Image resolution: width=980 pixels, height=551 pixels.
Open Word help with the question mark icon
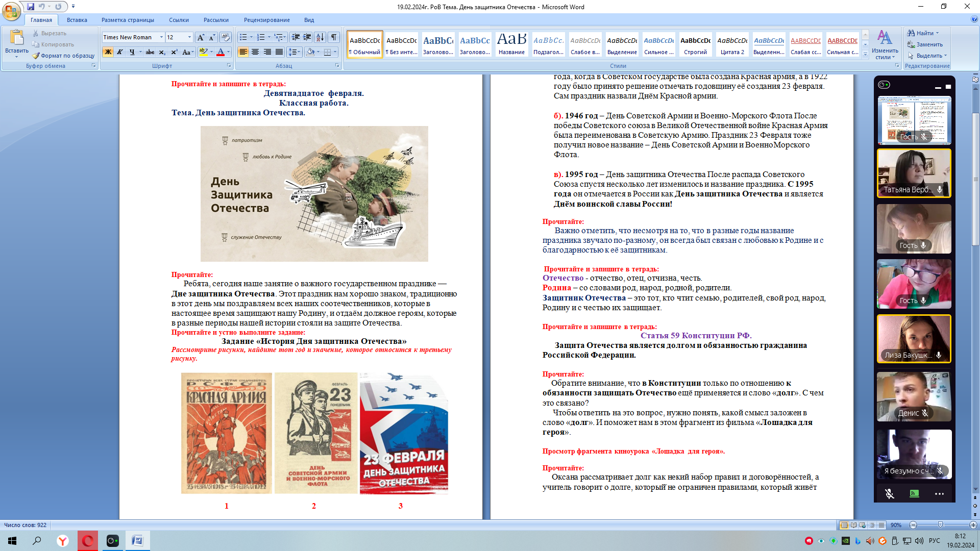tap(974, 19)
